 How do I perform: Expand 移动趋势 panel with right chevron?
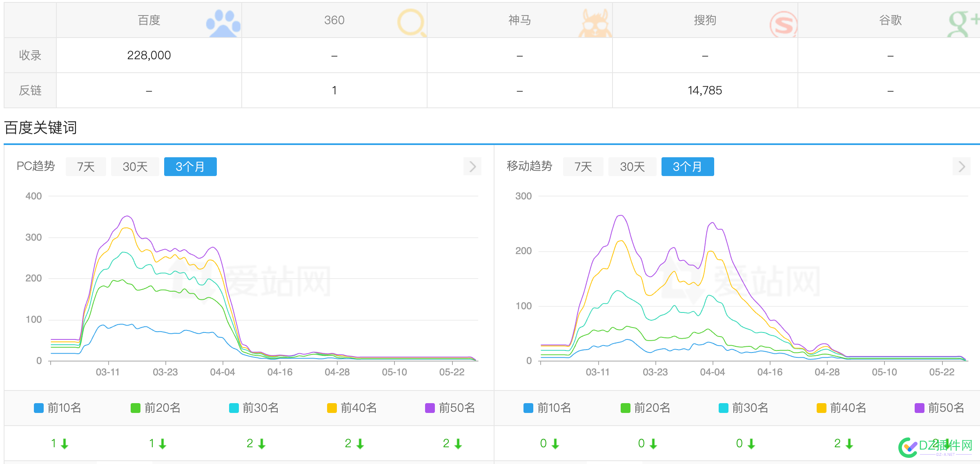pyautogui.click(x=962, y=167)
